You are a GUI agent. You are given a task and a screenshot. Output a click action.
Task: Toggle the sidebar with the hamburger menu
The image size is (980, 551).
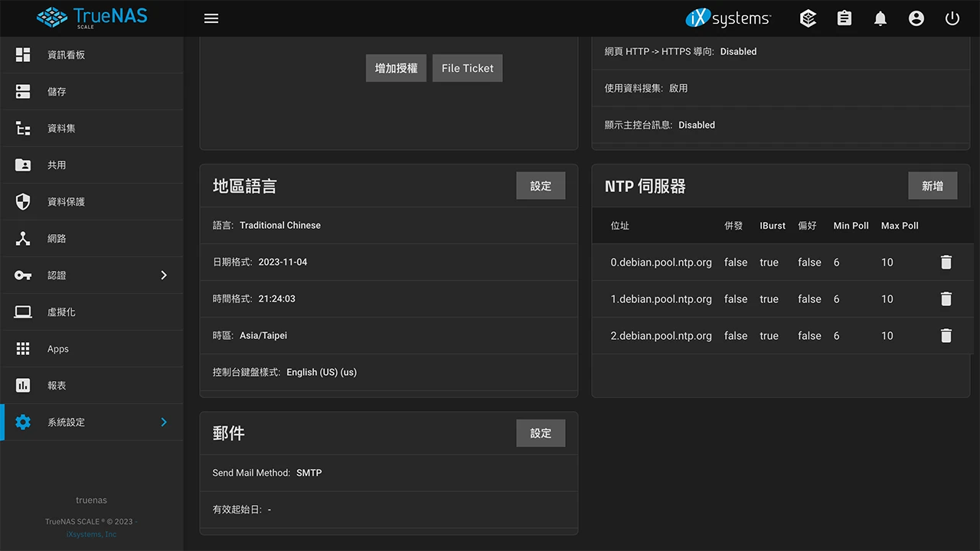pos(211,18)
